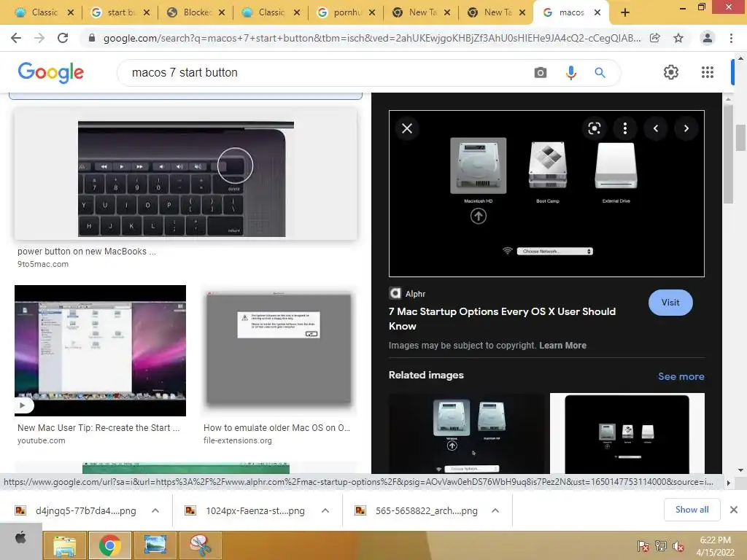The height and width of the screenshot is (560, 747).
Task: Play the New Mac User Tip video
Action: coord(22,405)
